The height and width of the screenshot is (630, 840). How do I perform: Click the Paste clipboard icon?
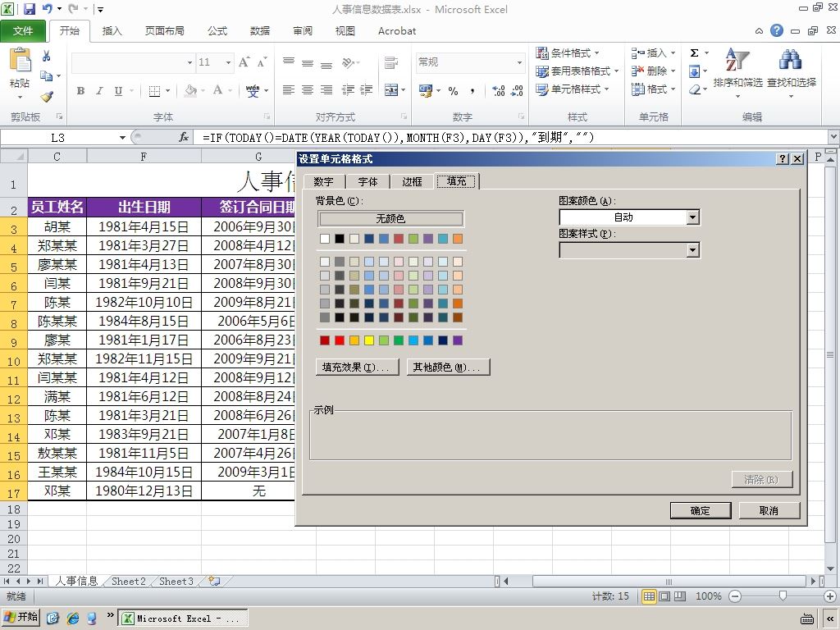coord(21,60)
